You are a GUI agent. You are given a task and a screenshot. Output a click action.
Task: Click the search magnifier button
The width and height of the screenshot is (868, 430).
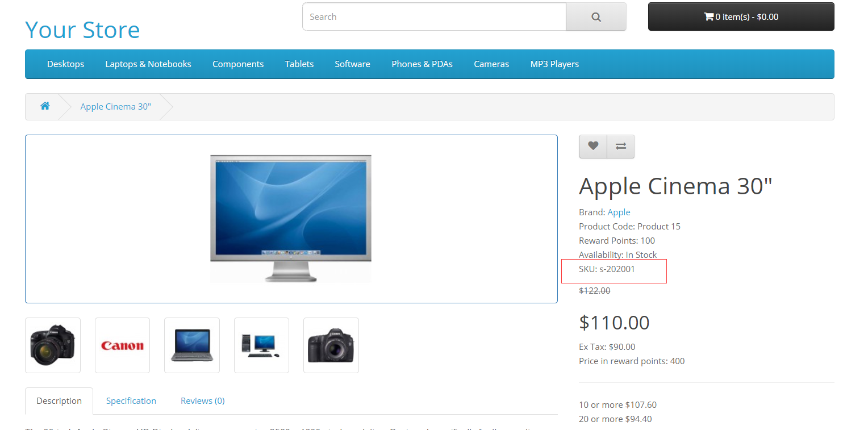[x=596, y=17]
